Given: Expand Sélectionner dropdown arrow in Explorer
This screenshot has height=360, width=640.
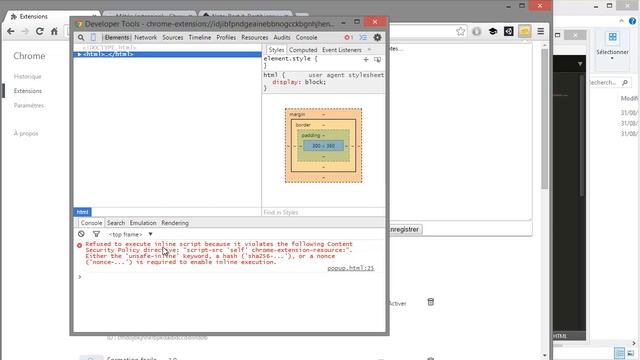Looking at the screenshot, I should (x=612, y=59).
